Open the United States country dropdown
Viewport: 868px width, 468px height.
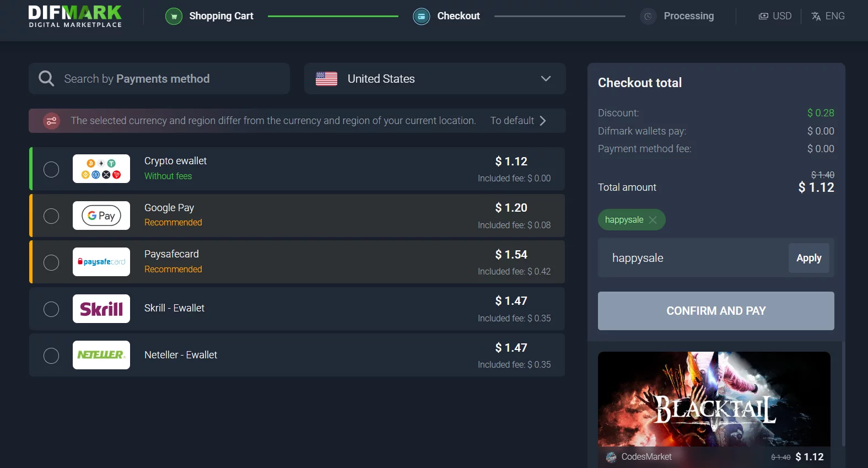point(434,79)
